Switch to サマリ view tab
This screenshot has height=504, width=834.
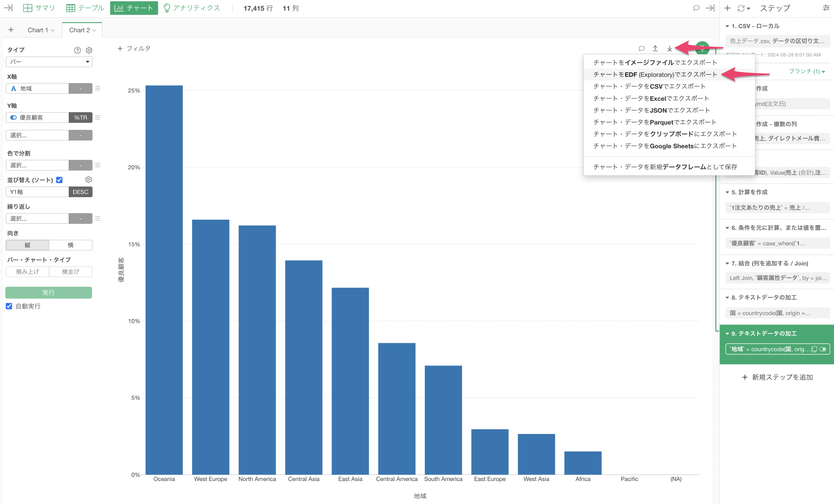click(39, 8)
